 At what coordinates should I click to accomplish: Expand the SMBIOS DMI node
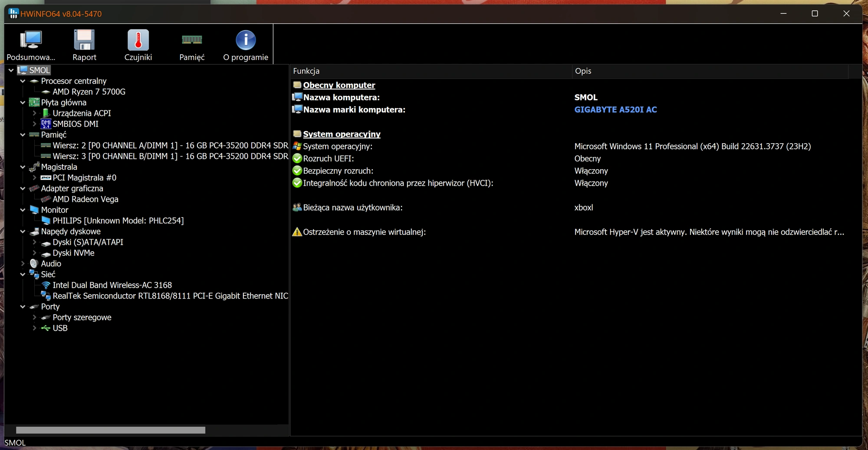click(x=34, y=124)
